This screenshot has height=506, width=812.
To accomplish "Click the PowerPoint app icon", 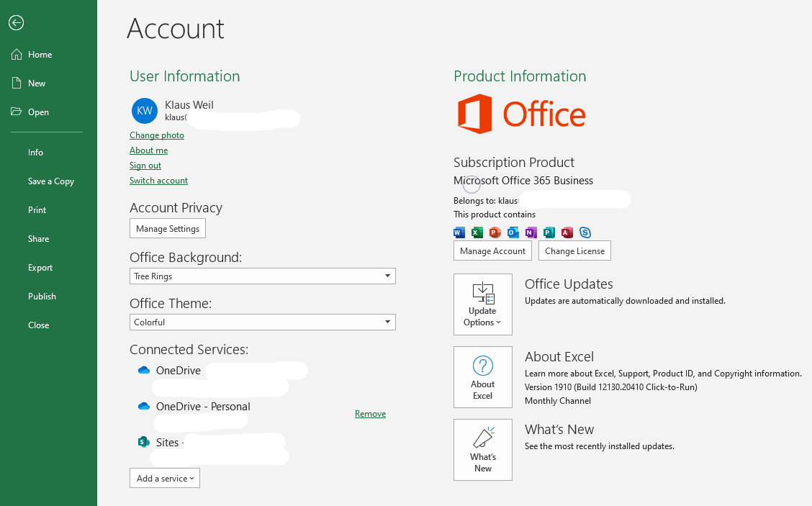I will [495, 232].
